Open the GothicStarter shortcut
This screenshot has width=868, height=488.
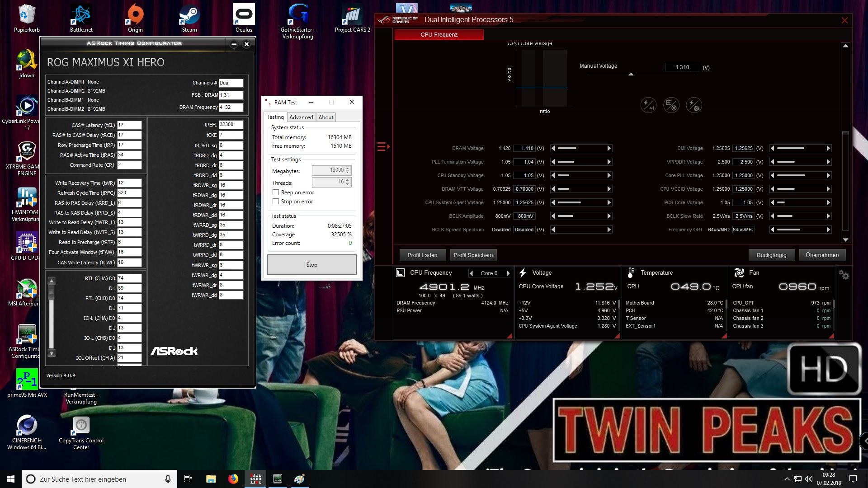pyautogui.click(x=298, y=21)
